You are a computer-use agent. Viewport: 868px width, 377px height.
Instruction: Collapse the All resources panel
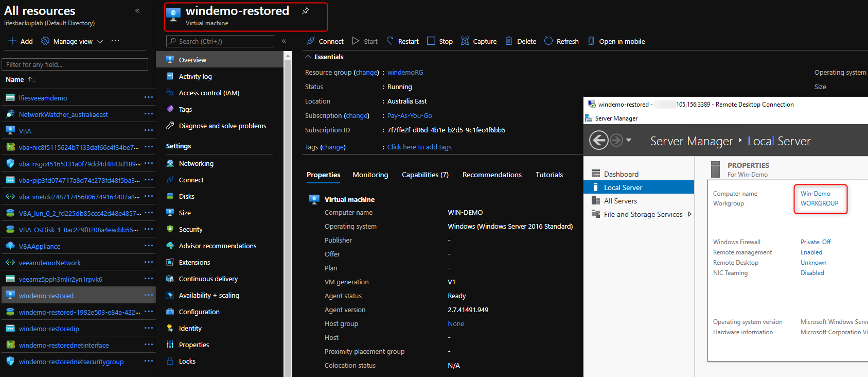[137, 11]
